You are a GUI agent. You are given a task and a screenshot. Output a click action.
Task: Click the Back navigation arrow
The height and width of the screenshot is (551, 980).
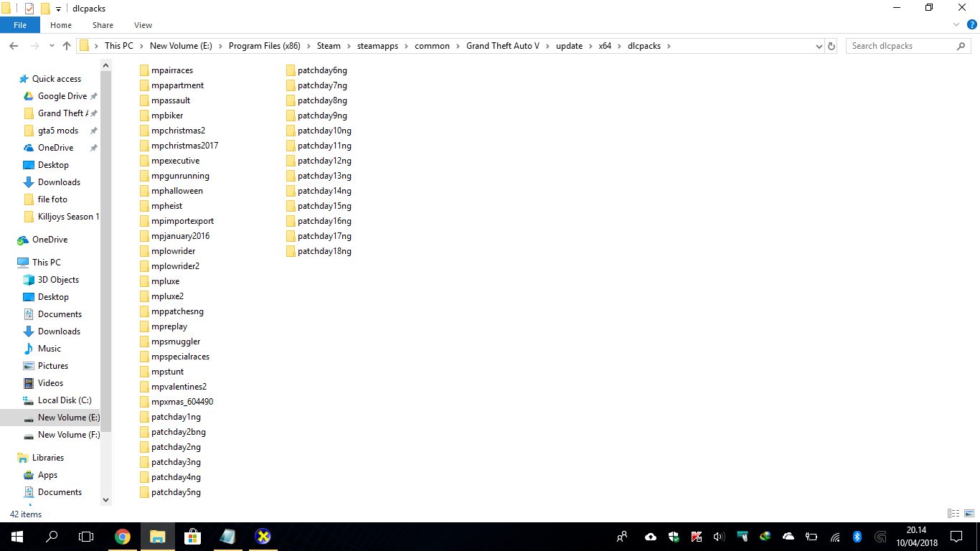(x=13, y=46)
